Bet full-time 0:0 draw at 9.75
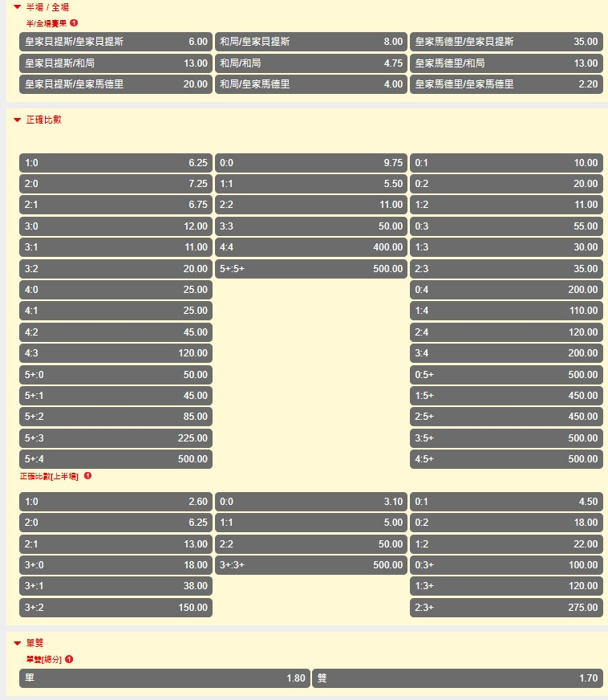 [x=311, y=163]
